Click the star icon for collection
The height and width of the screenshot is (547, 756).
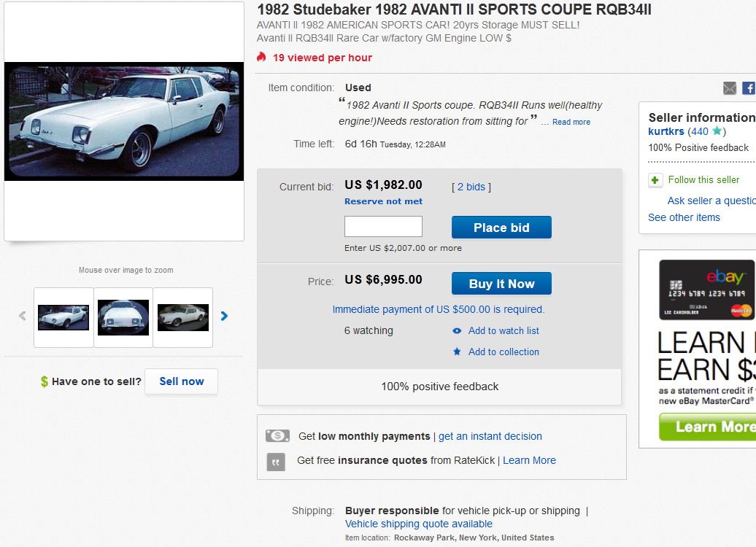point(457,352)
